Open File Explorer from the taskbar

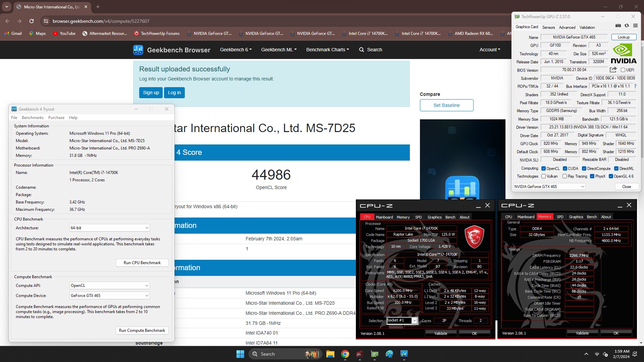330,354
